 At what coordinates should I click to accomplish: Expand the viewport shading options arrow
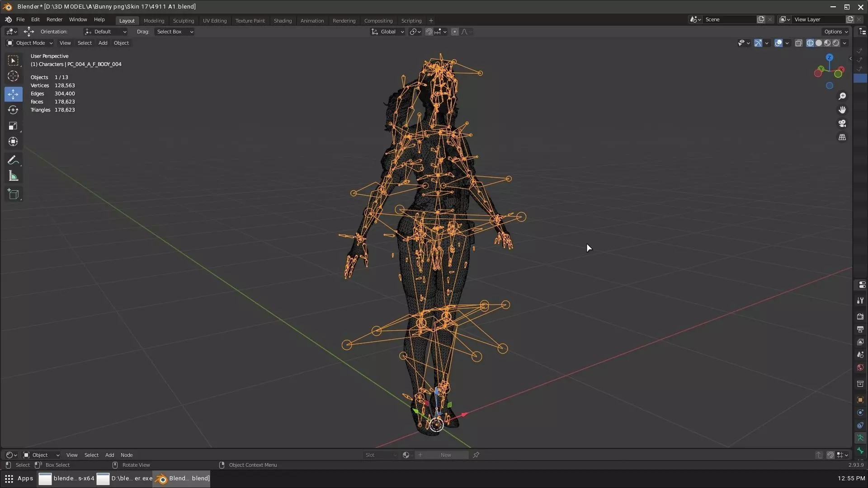(845, 43)
